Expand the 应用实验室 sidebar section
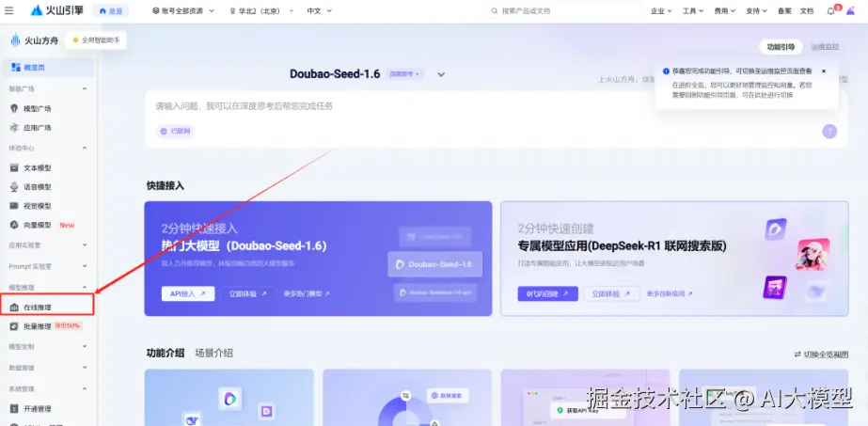This screenshot has height=426, width=868. (85, 245)
